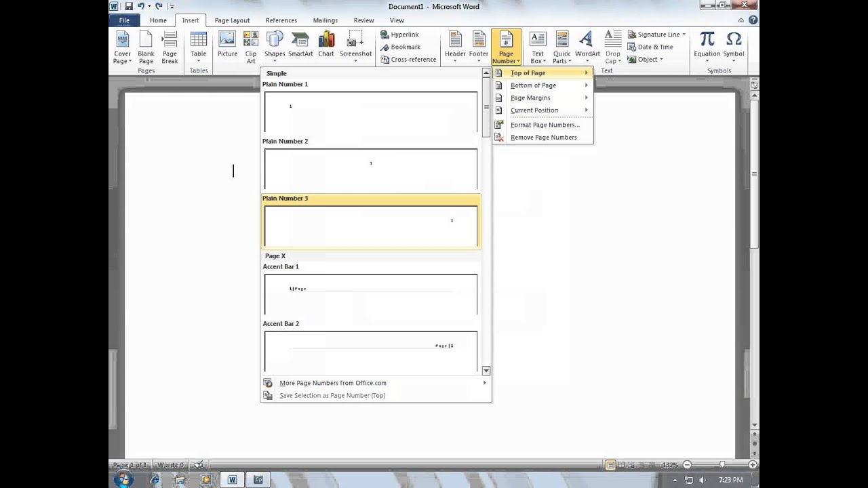Click the Screenshot tool
This screenshot has width=868, height=488.
[x=355, y=47]
